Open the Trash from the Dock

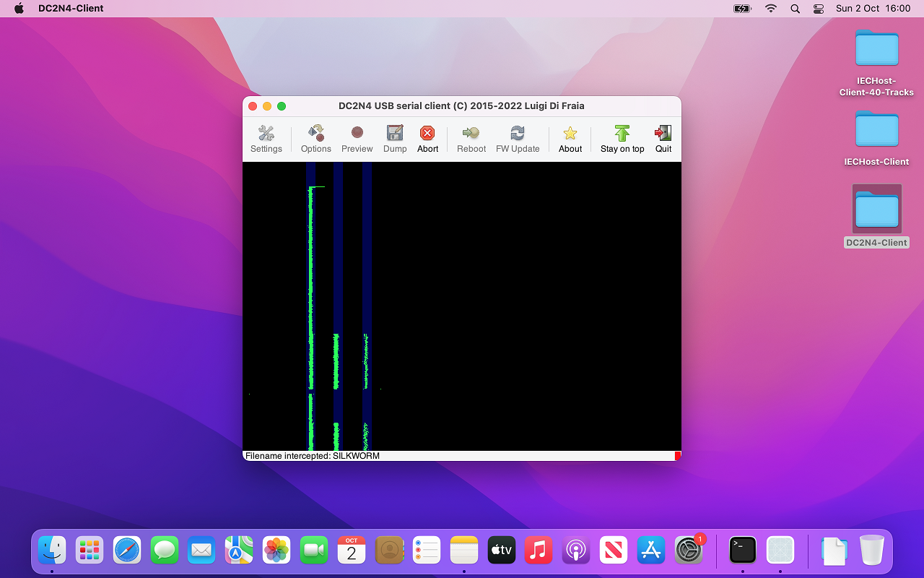pos(872,551)
